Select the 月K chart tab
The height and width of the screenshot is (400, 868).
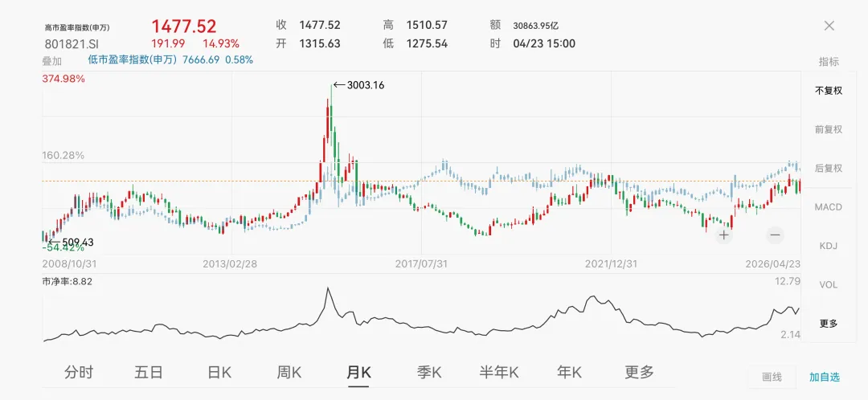point(358,373)
